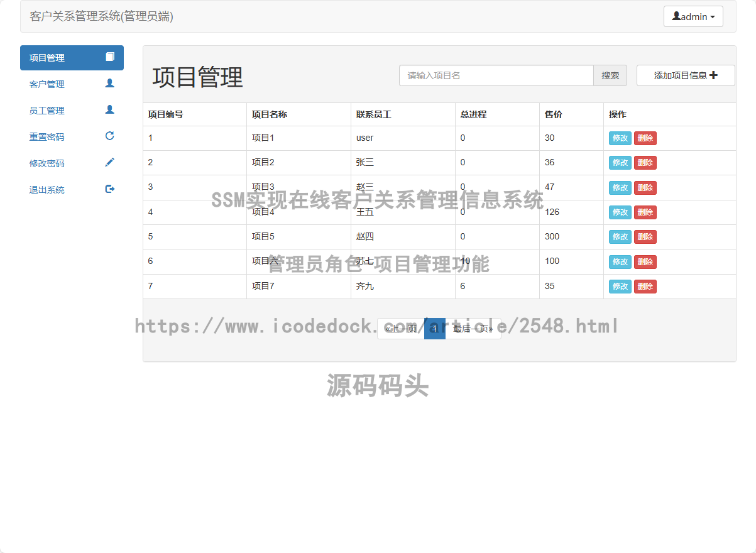Click 修改 for 项目六
Screen dimensions: 756x553
pyautogui.click(x=620, y=262)
